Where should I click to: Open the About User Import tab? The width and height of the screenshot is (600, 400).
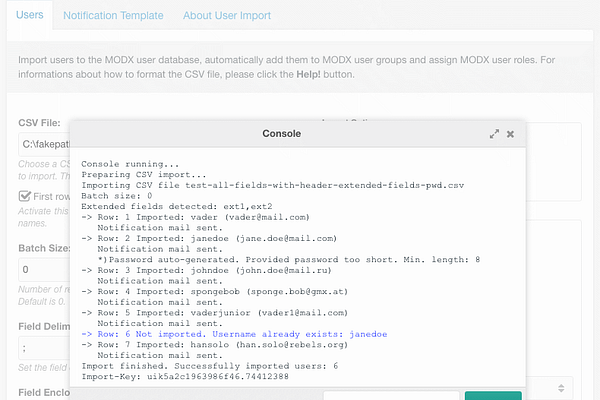click(227, 15)
